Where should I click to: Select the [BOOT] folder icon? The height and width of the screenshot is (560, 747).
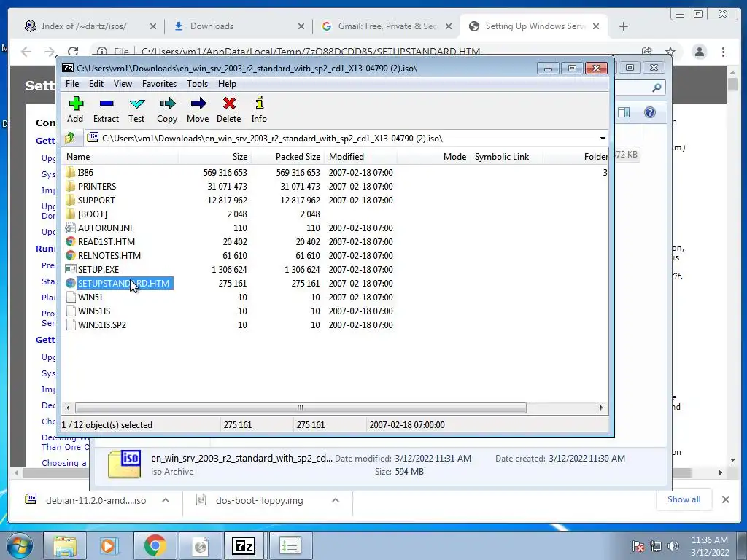click(x=71, y=214)
